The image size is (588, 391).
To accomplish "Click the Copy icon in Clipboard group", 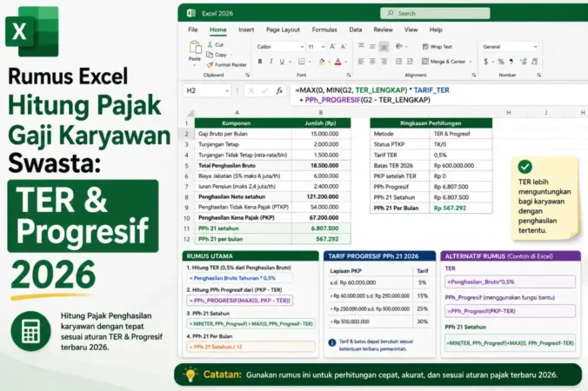I will 210,55.
